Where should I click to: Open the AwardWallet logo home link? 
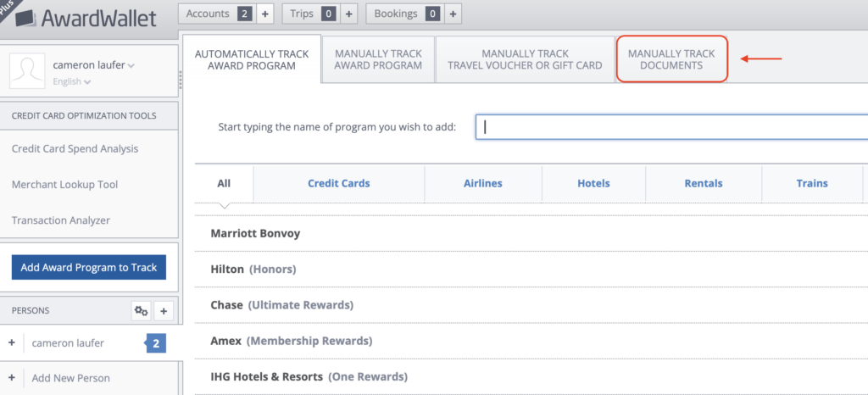point(86,19)
